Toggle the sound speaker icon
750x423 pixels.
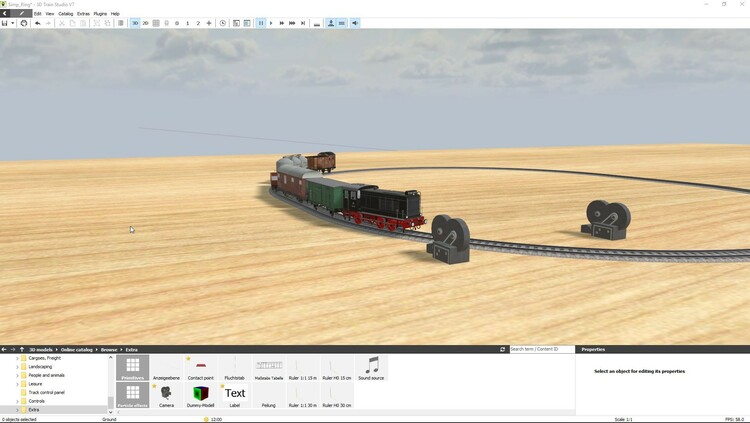click(355, 23)
